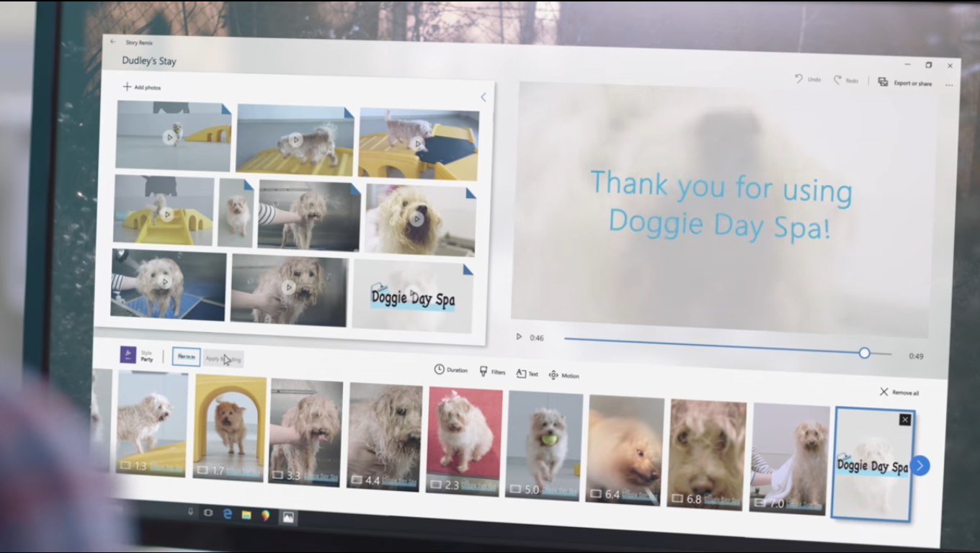Click the 0:46 current time label
The height and width of the screenshot is (553, 980).
click(537, 338)
